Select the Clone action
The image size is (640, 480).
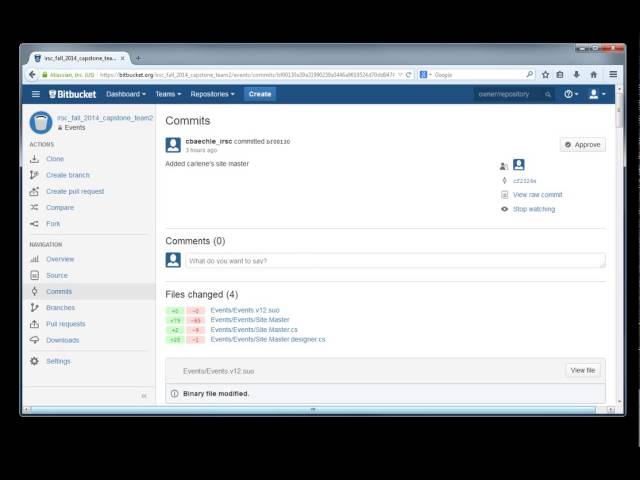55,159
